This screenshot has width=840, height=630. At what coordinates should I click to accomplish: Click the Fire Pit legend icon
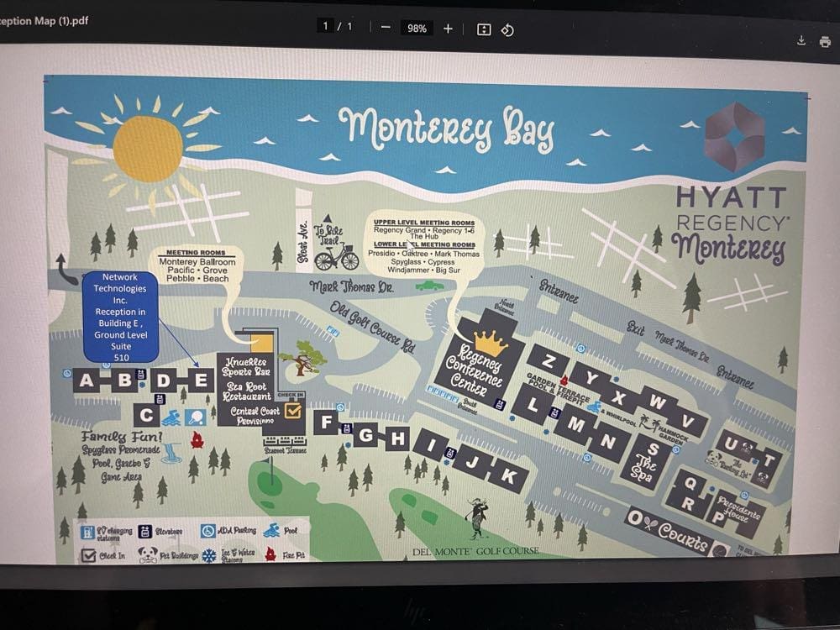tap(270, 554)
